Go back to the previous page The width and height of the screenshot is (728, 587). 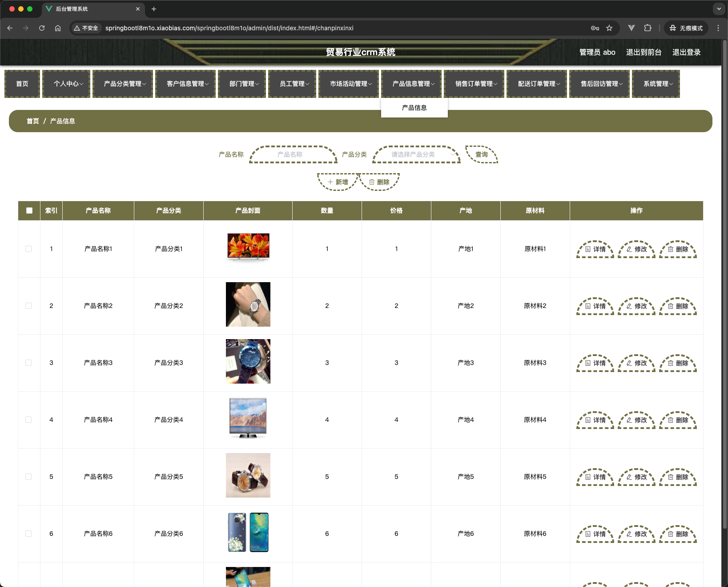(x=10, y=28)
